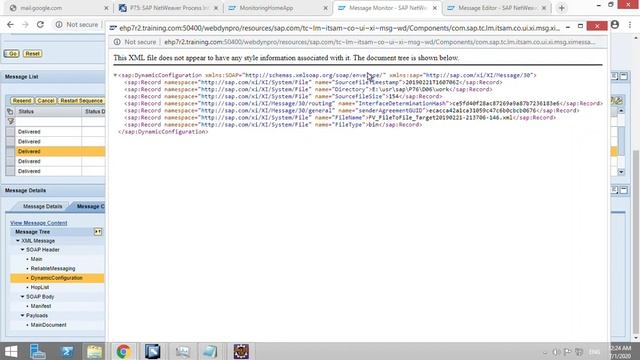Screen dimensions: 640x360
Task: Click the Message List table settings icon
Action: (x=618, y=100)
